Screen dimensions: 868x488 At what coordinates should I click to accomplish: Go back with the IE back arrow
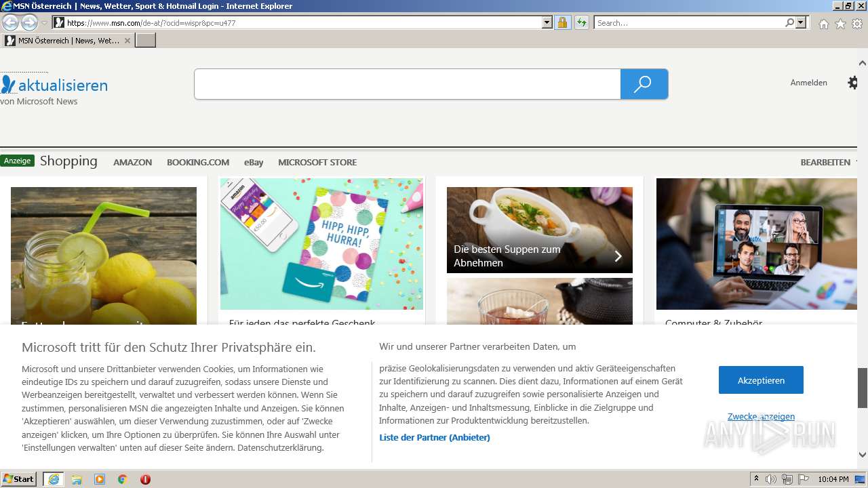pos(10,22)
